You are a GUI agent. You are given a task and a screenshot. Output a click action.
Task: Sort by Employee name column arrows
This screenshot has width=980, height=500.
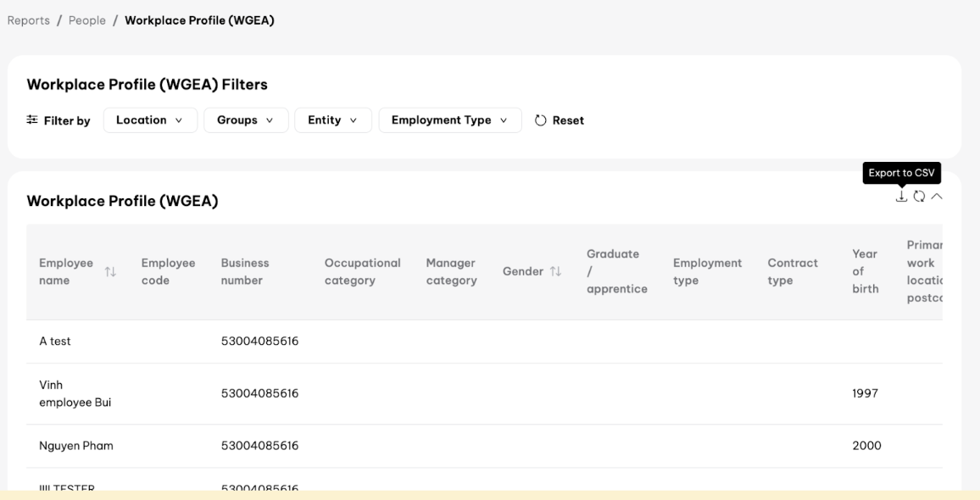pos(110,272)
